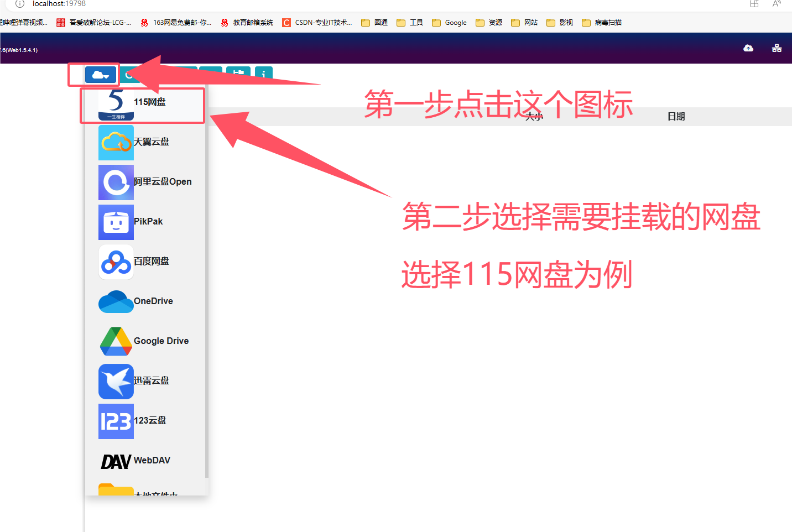The image size is (792, 532).
Task: Choose the 天翼云盘 cloud icon
Action: [116, 143]
